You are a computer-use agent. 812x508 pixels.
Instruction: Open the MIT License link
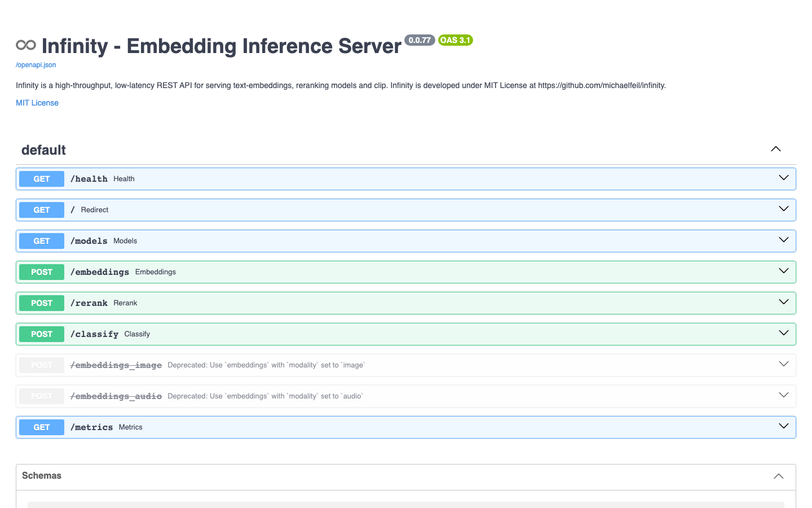[37, 103]
